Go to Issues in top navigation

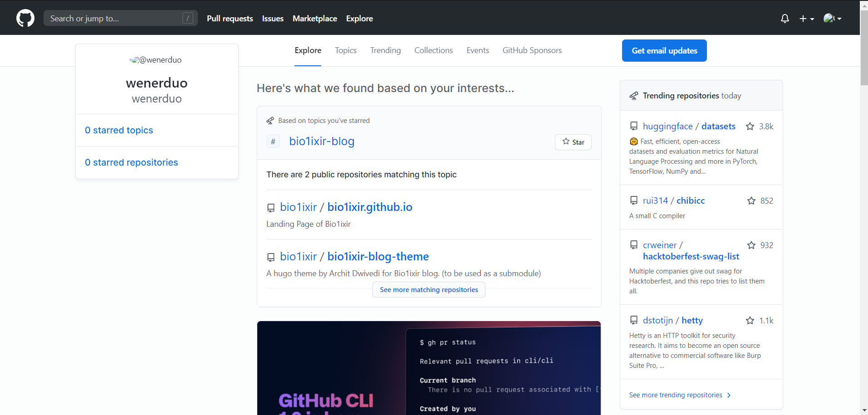point(273,19)
